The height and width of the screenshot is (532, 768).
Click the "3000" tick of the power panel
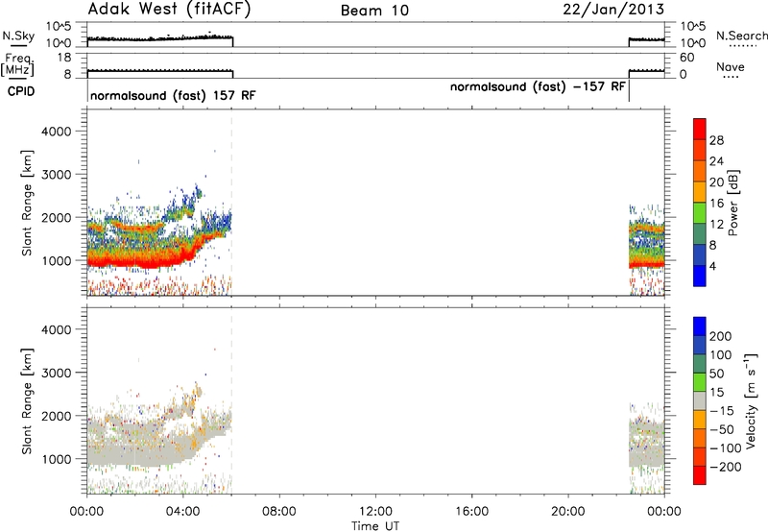(56, 175)
